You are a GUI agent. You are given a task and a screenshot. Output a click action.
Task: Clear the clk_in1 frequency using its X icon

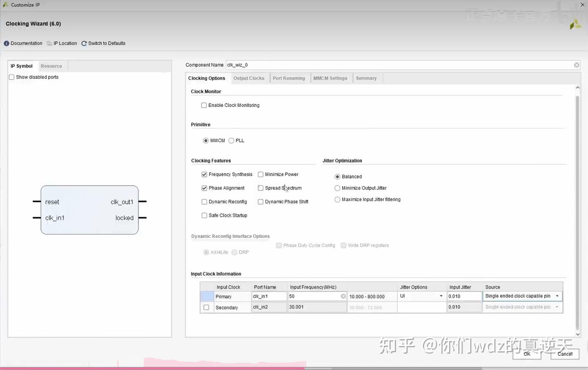(x=343, y=296)
